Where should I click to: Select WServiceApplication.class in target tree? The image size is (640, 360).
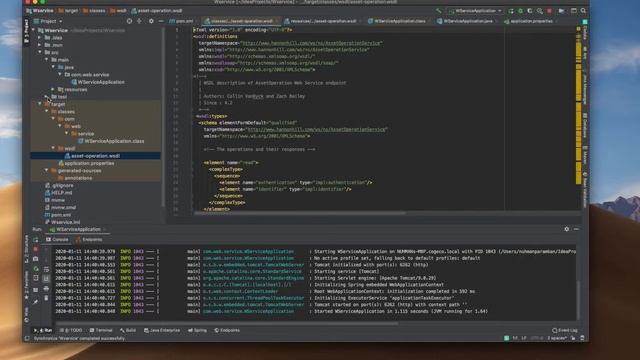111,141
